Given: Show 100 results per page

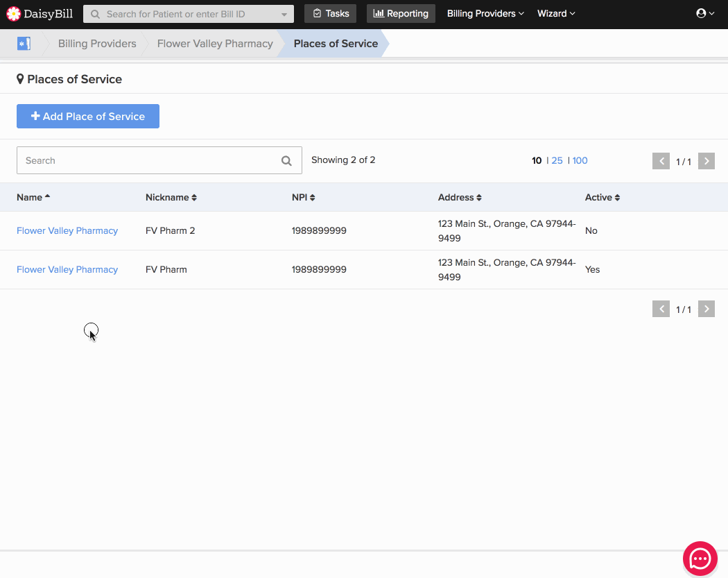Looking at the screenshot, I should (580, 161).
